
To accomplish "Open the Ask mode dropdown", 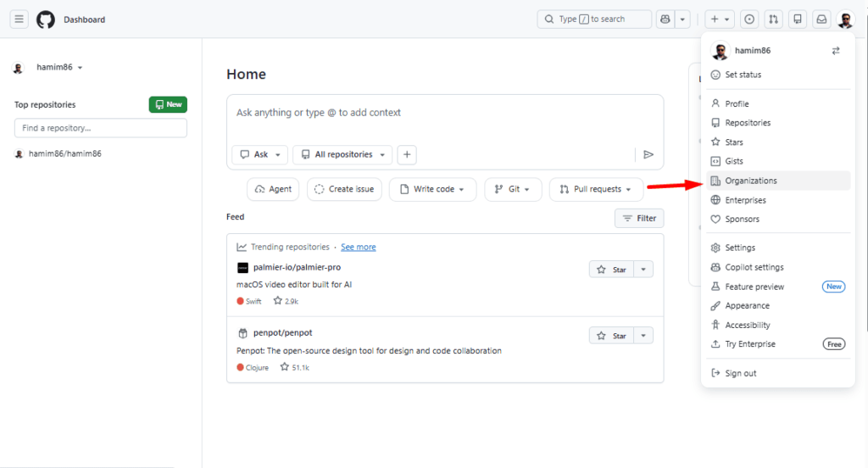I will (259, 154).
